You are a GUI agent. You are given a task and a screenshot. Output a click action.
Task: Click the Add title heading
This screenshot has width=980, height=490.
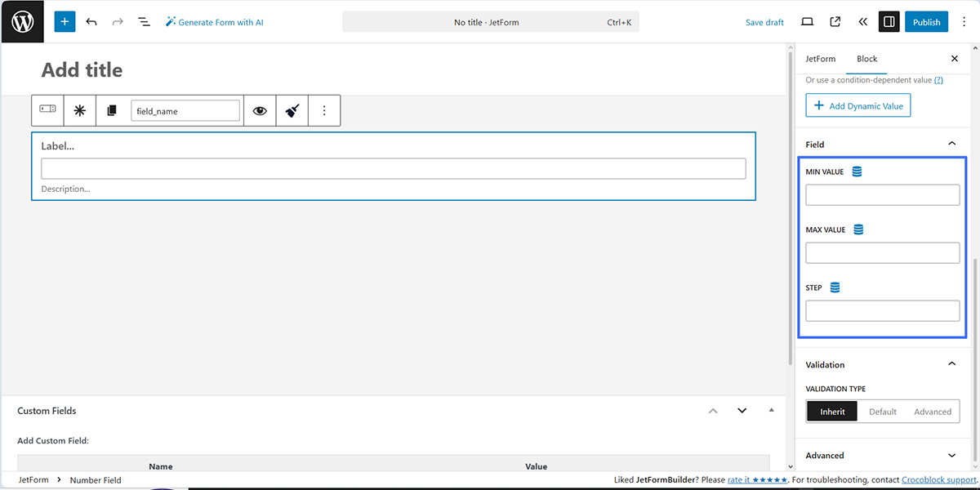(x=82, y=70)
